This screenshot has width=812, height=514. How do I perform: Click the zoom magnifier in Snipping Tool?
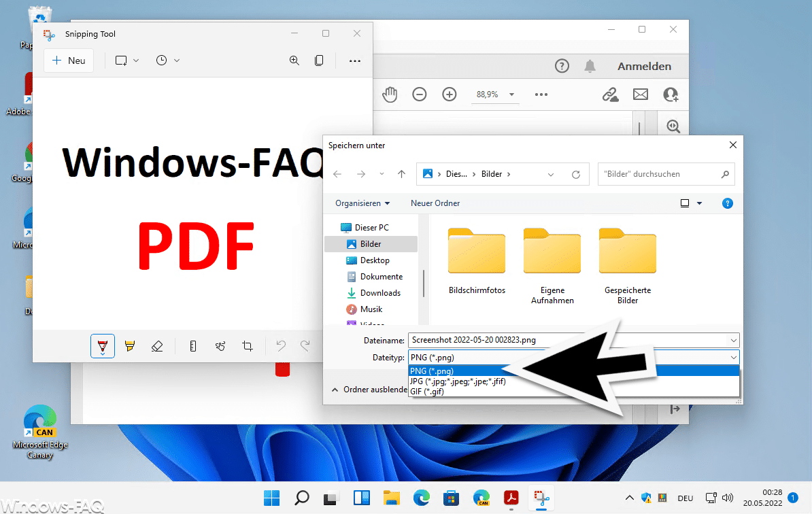click(x=294, y=61)
